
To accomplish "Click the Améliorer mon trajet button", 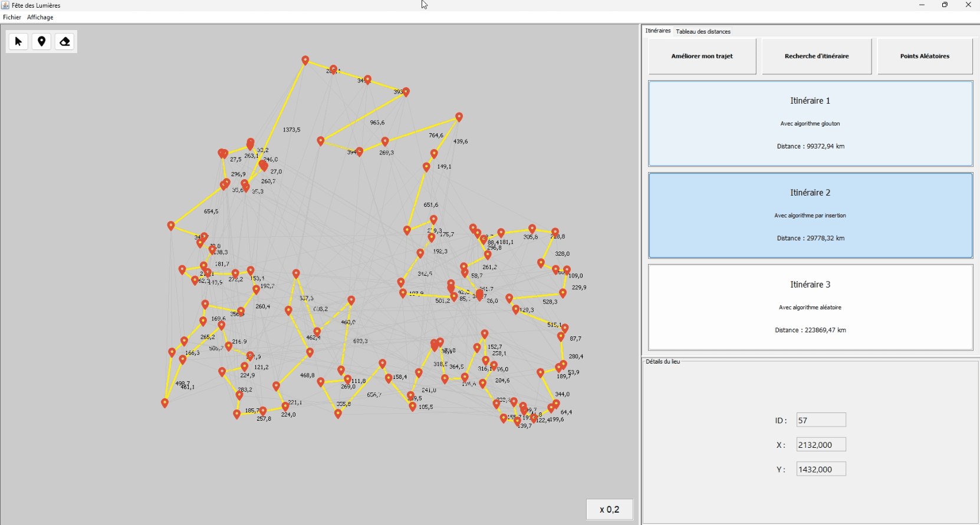I will pyautogui.click(x=702, y=56).
